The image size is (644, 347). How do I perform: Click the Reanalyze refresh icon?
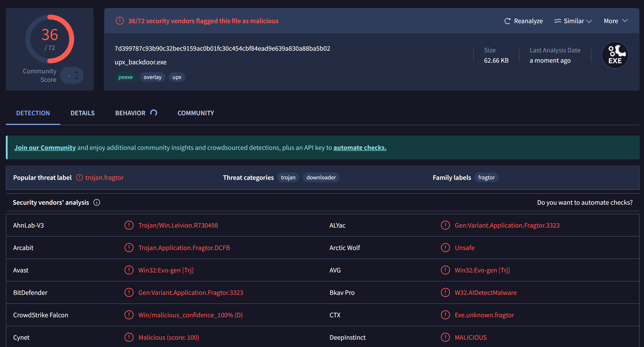507,21
